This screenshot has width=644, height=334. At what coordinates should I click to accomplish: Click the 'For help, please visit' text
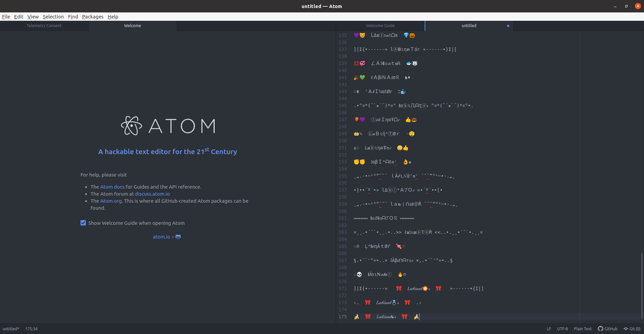point(104,175)
